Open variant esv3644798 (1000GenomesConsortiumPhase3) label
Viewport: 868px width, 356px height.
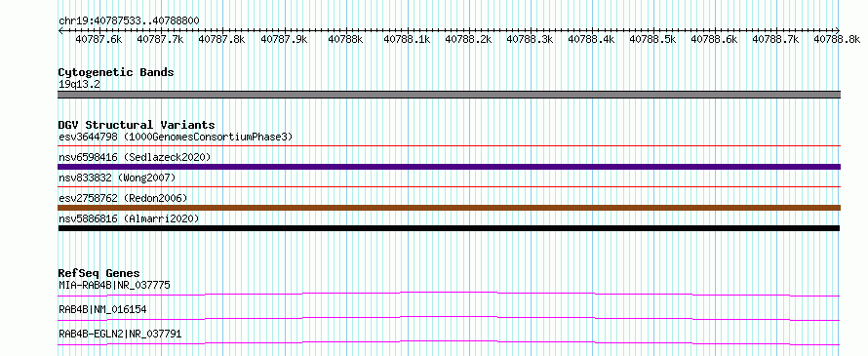tap(176, 137)
